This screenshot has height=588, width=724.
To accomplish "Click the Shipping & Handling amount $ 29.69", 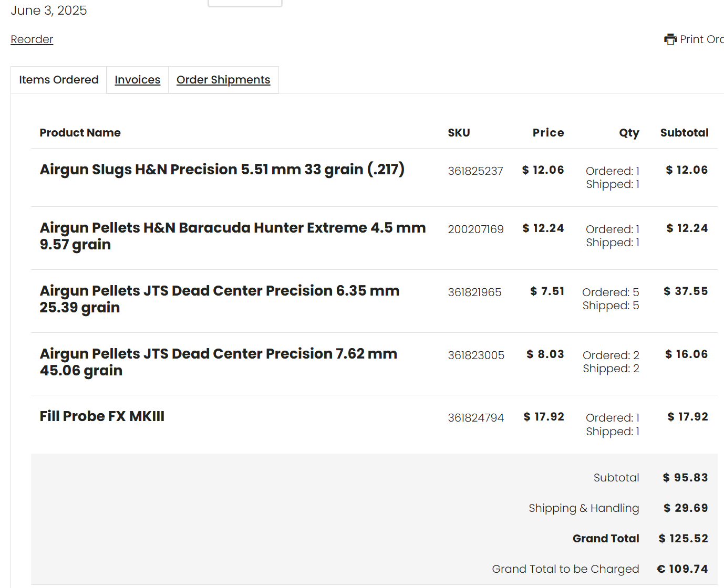I will click(686, 508).
